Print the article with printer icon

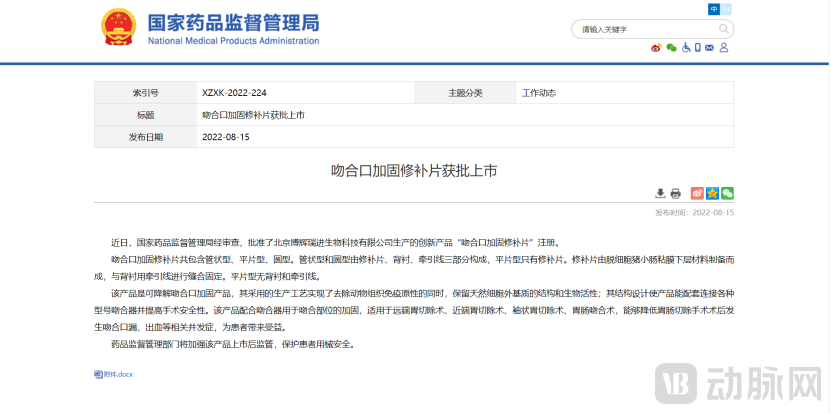point(675,193)
